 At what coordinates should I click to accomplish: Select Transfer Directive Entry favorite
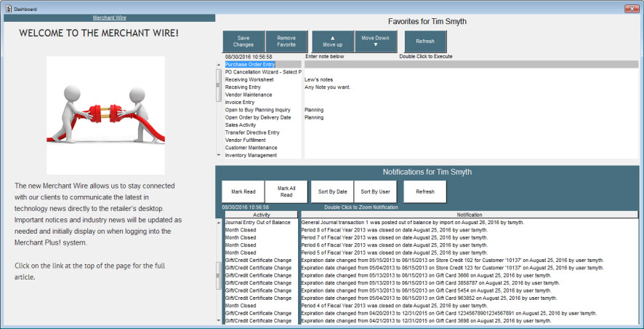(x=252, y=132)
